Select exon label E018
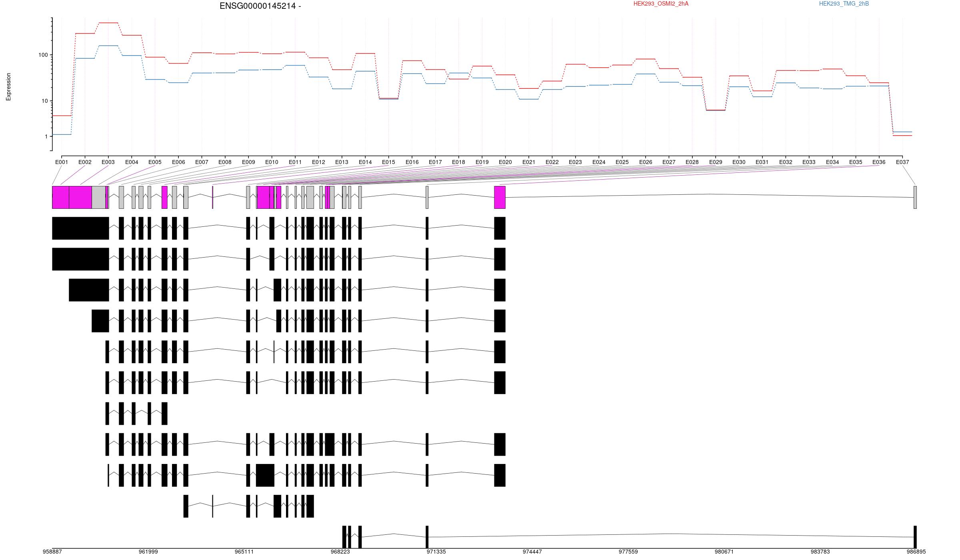960x560 pixels. (458, 162)
